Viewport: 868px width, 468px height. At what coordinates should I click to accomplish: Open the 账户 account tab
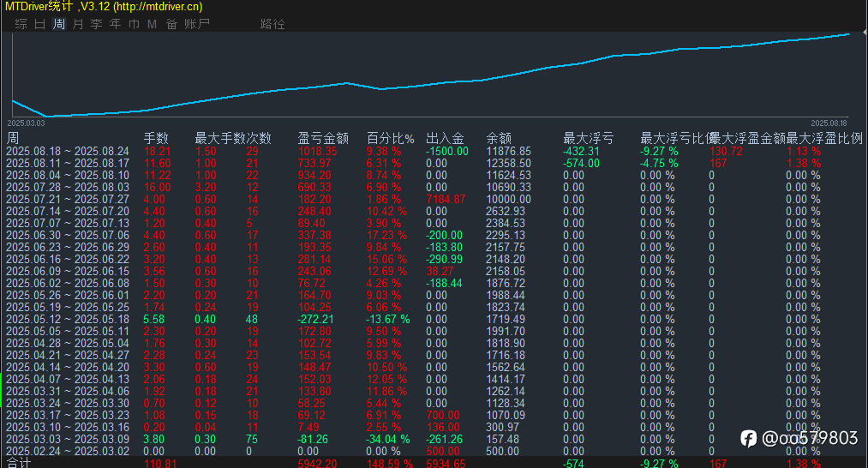tap(196, 24)
